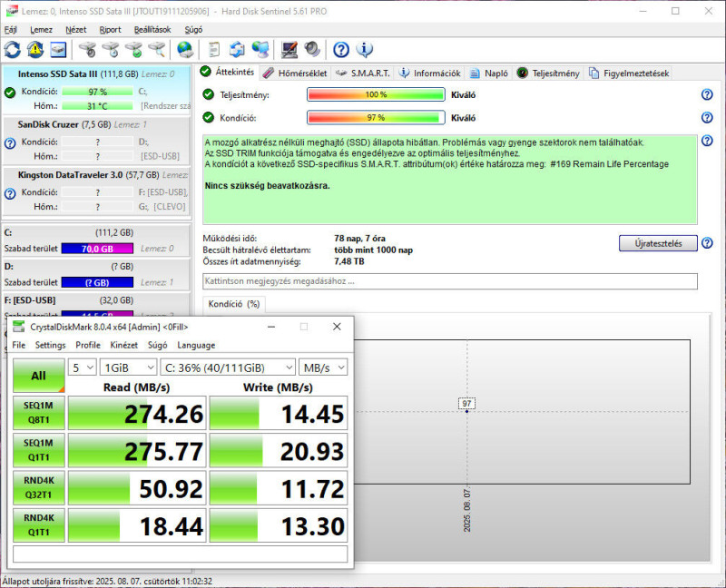Click the Kondíció 97 % bar in overview

376,118
